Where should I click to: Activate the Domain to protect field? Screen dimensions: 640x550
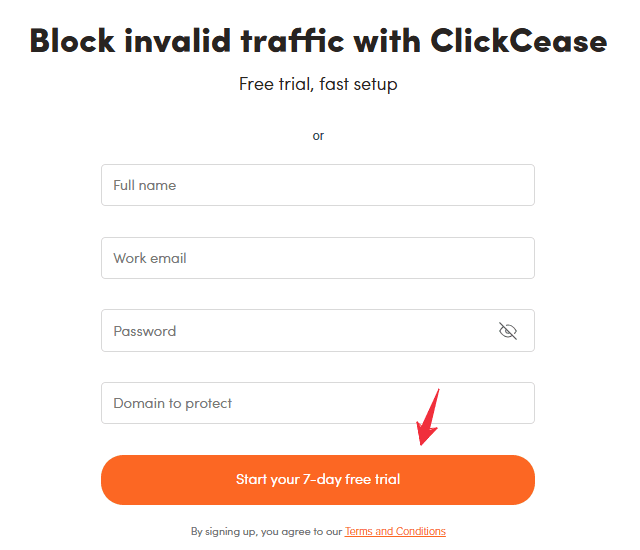[x=318, y=403]
